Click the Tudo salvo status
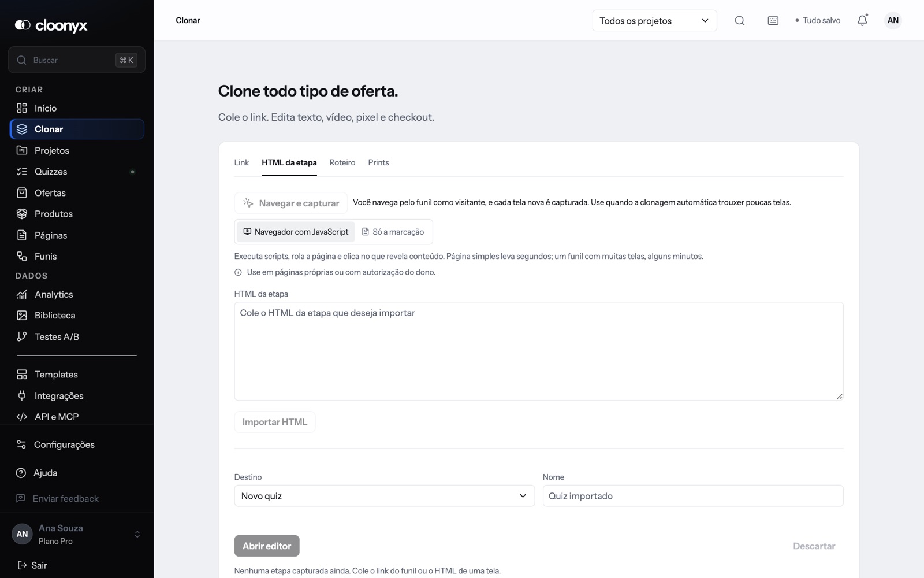Image resolution: width=924 pixels, height=578 pixels. click(818, 21)
